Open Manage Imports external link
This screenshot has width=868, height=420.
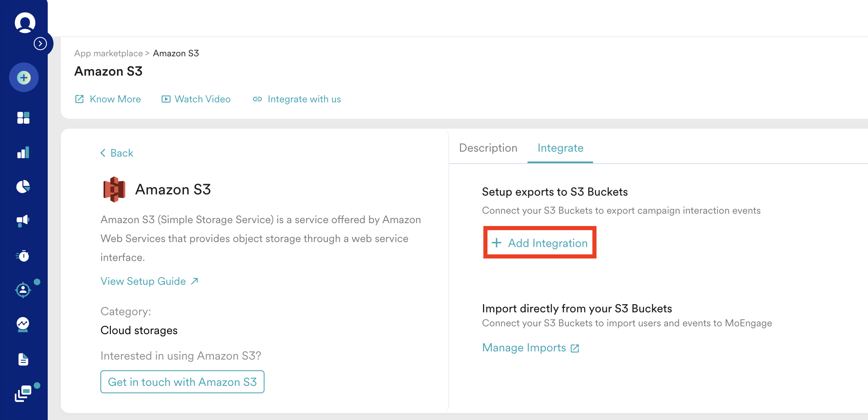pyautogui.click(x=531, y=348)
